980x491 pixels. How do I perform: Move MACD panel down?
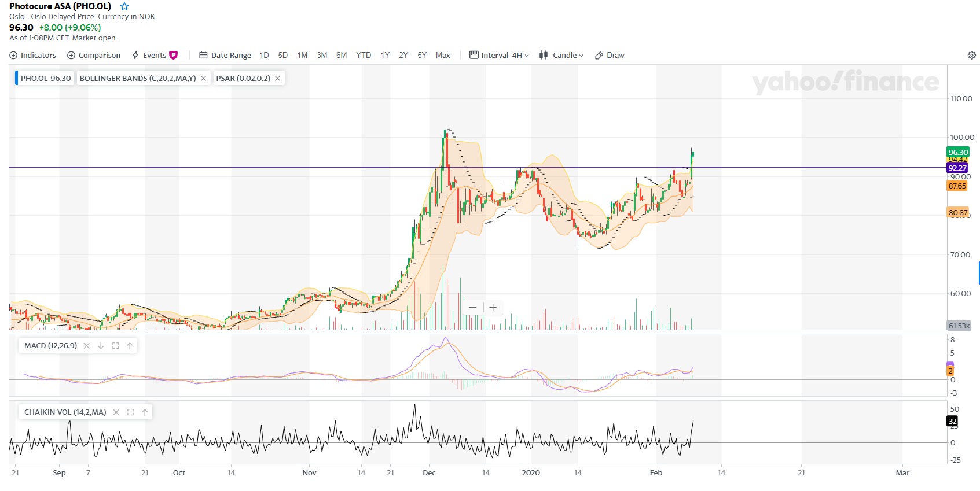coord(101,346)
